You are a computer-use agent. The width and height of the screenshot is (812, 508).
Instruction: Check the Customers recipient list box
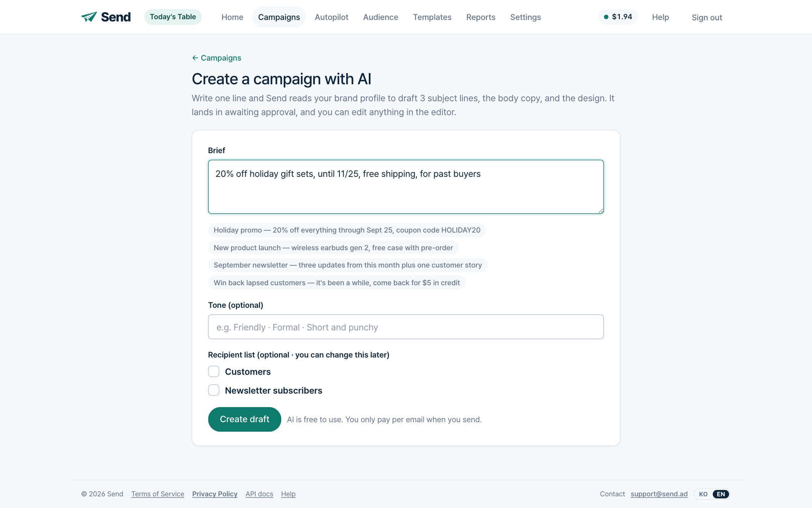pos(214,371)
